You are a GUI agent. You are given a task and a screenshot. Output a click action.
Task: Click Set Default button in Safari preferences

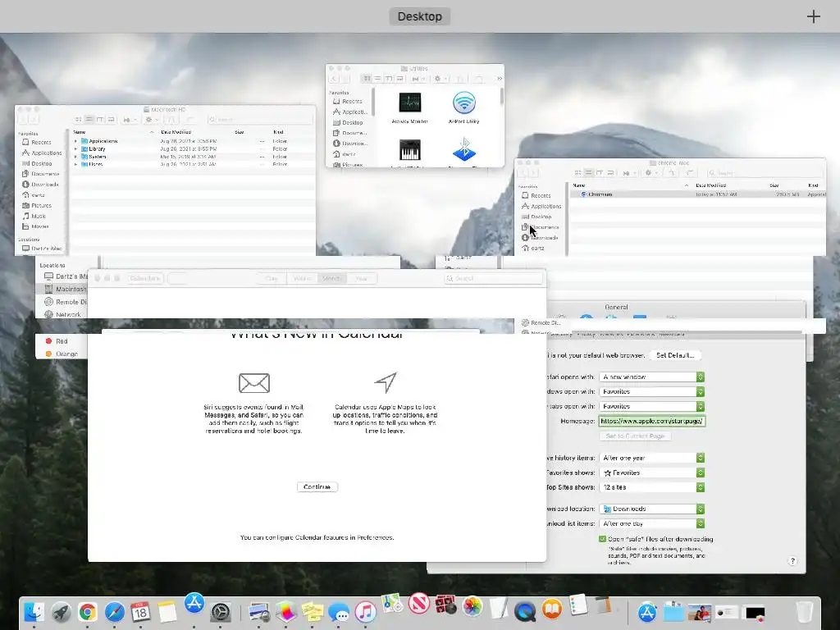click(675, 355)
